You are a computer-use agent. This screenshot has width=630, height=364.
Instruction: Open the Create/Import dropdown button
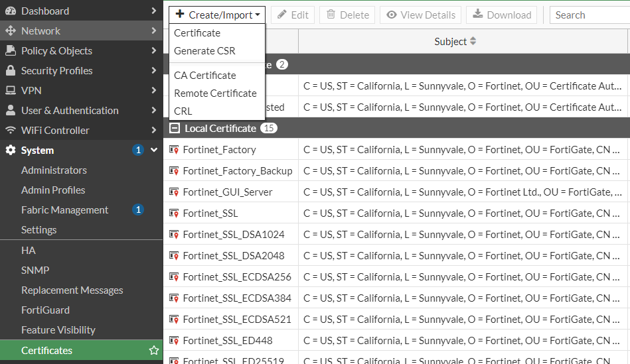pyautogui.click(x=217, y=15)
